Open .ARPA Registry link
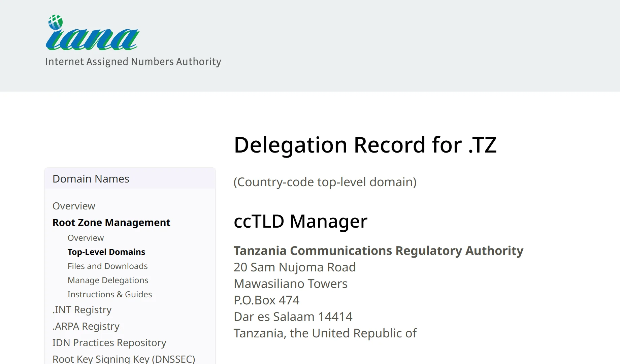620x364 pixels. [86, 326]
